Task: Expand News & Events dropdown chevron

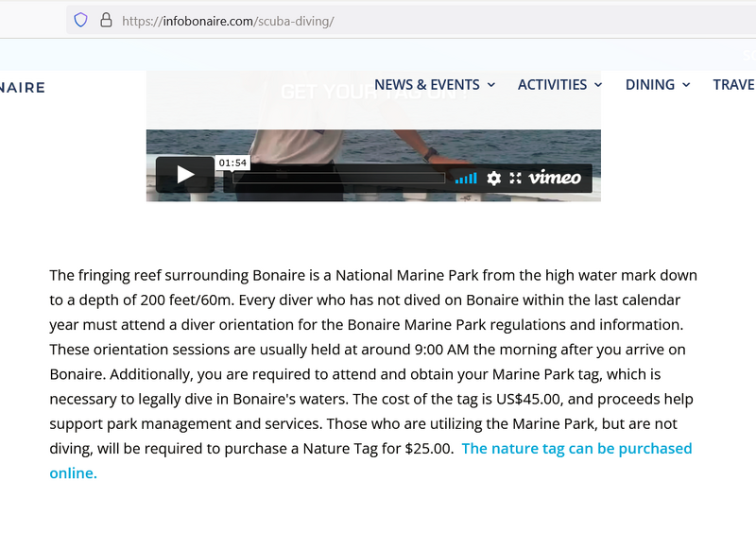Action: [x=491, y=85]
